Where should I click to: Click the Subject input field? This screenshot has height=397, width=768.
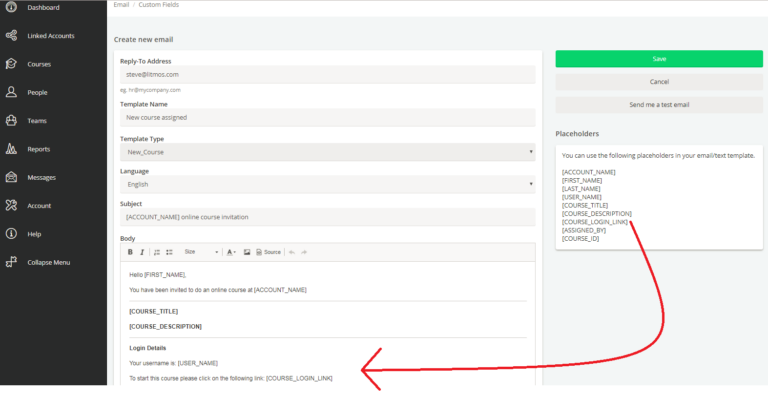tap(328, 217)
